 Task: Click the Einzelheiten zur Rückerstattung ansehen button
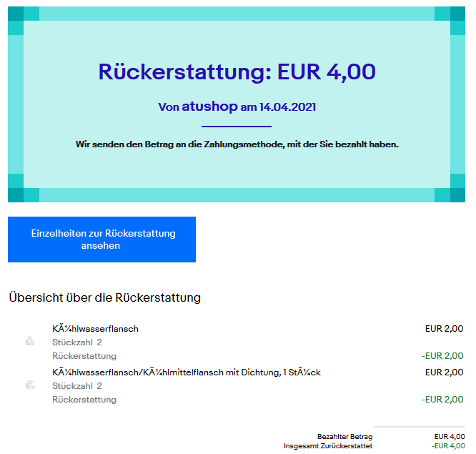(x=101, y=240)
